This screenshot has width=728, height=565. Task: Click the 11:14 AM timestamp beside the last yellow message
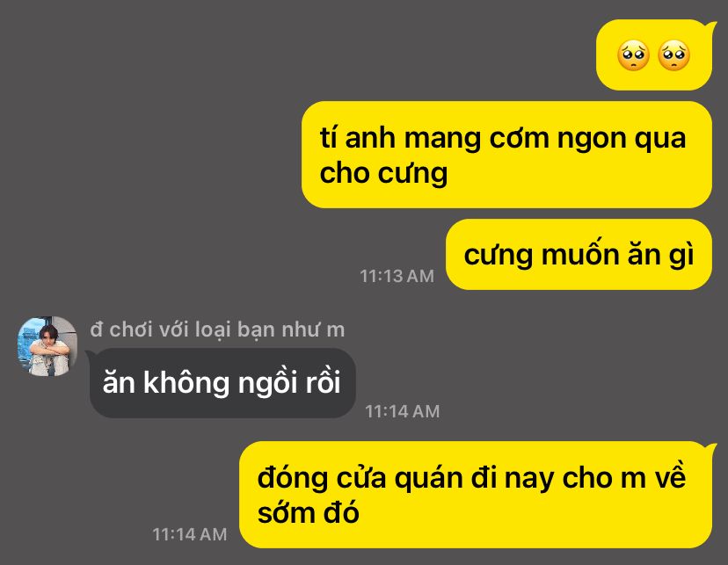click(189, 534)
